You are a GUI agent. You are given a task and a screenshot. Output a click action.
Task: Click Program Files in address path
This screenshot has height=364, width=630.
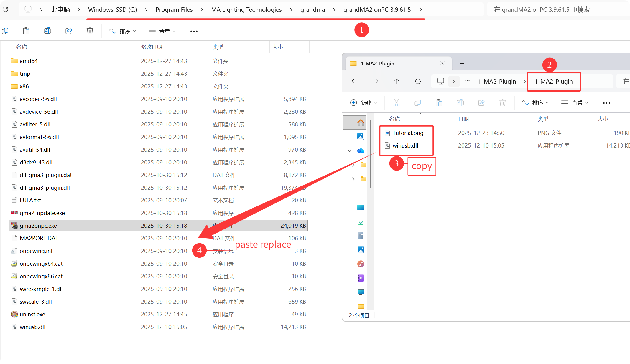point(174,10)
